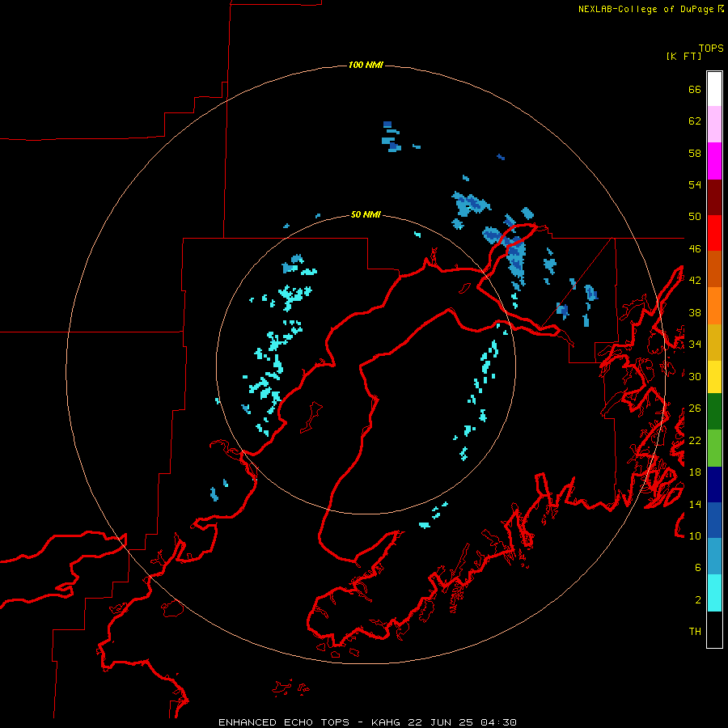Click the 26 legend value label
This screenshot has height=728, width=728.
pos(695,408)
